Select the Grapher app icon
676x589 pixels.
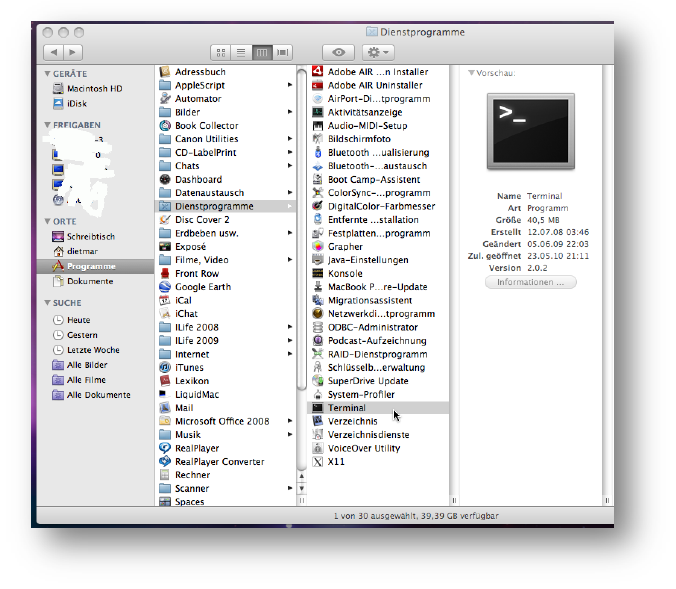click(x=318, y=247)
